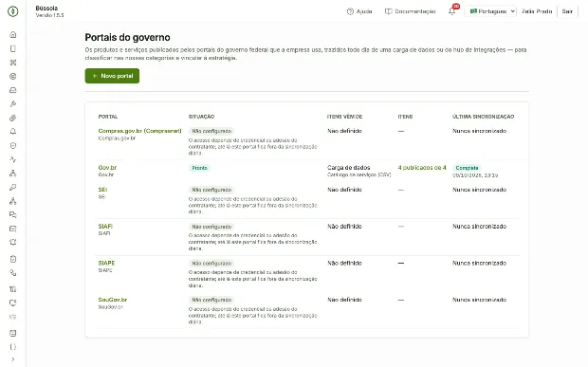Click the Novo portal button

(x=112, y=76)
